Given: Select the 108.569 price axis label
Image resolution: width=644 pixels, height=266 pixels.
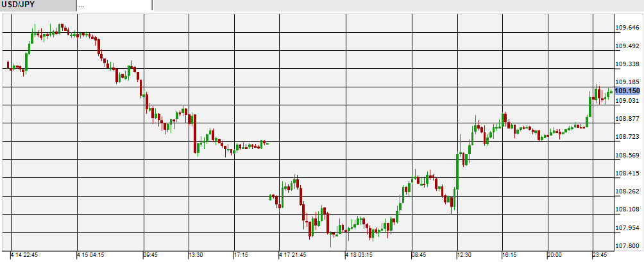Looking at the screenshot, I should [627, 155].
